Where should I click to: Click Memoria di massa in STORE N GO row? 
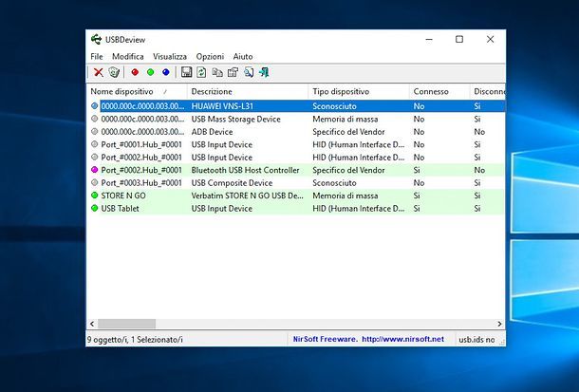click(x=346, y=196)
